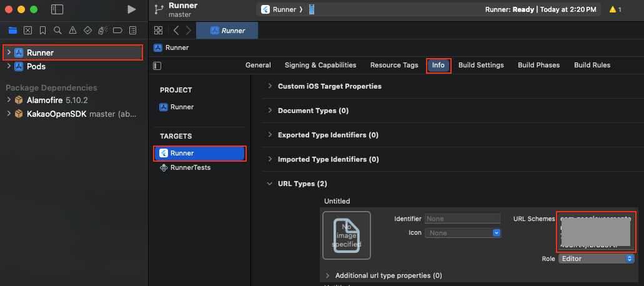Select Runner target under TARGETS
The image size is (644, 286).
(x=200, y=153)
